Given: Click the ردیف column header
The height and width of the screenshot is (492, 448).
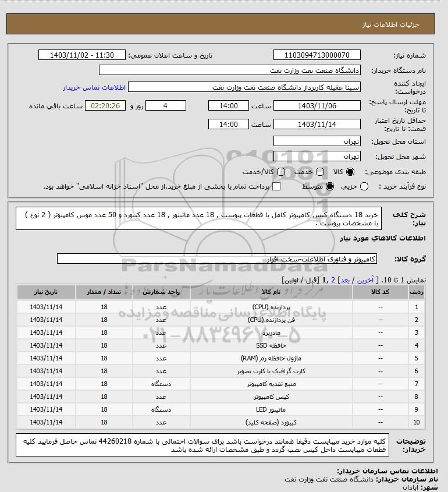Looking at the screenshot, I should pyautogui.click(x=417, y=292).
